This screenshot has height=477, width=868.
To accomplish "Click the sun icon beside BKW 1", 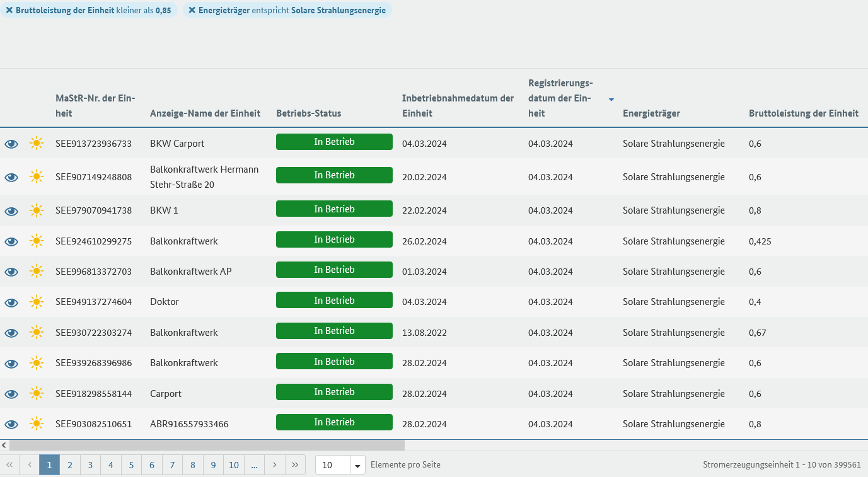I will 37,210.
